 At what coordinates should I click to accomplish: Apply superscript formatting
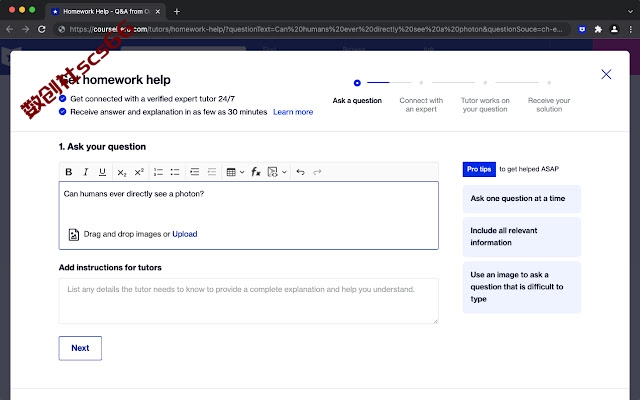point(139,172)
